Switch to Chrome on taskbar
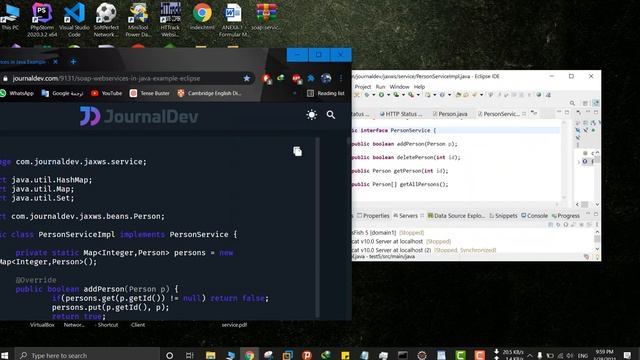The image size is (640, 360). tap(249, 355)
